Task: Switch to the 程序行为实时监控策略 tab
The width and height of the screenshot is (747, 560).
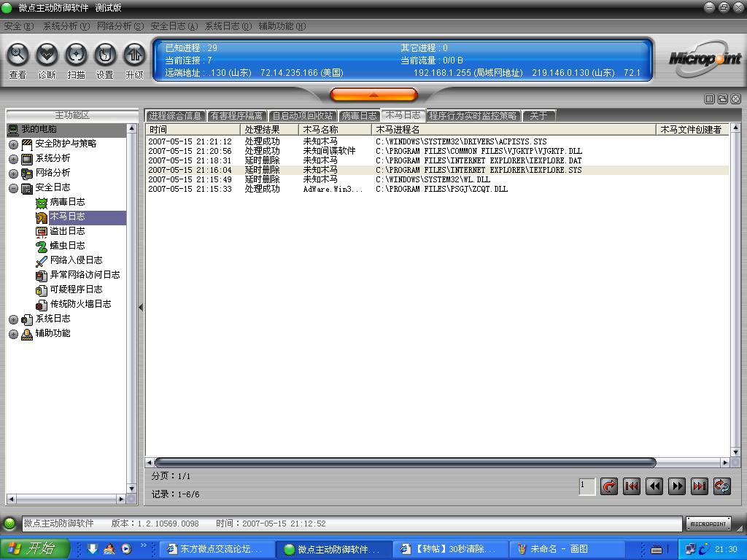Action: tap(473, 116)
